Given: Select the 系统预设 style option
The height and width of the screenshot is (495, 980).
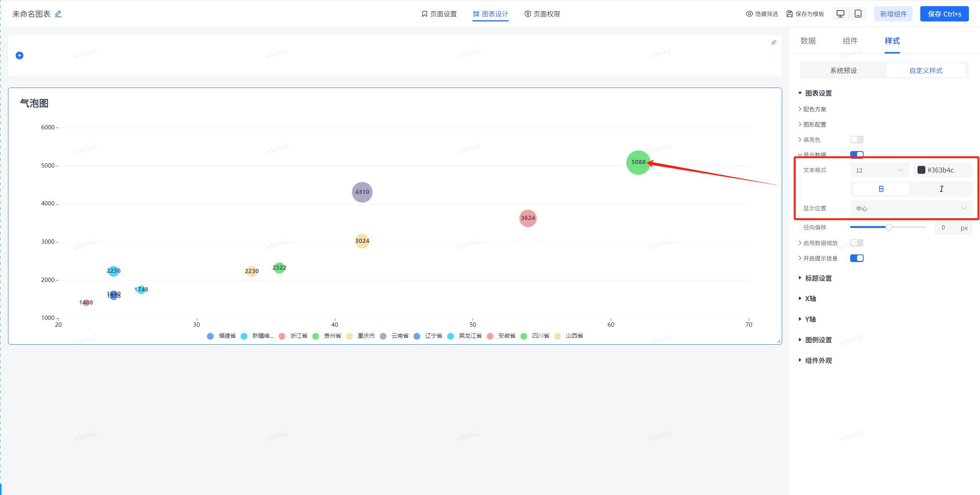Looking at the screenshot, I should (843, 71).
